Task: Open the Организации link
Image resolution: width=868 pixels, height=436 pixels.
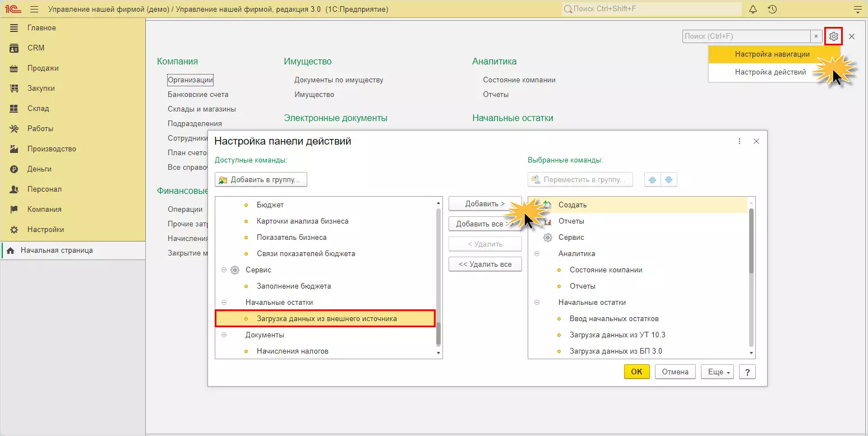Action: [x=191, y=80]
